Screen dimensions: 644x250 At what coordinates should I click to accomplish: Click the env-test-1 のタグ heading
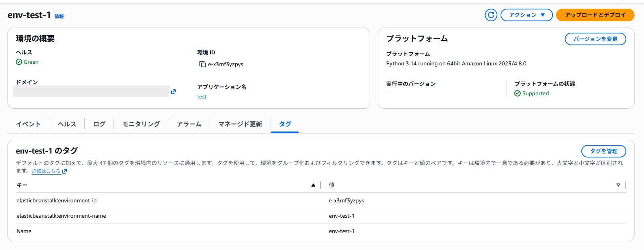(47, 151)
